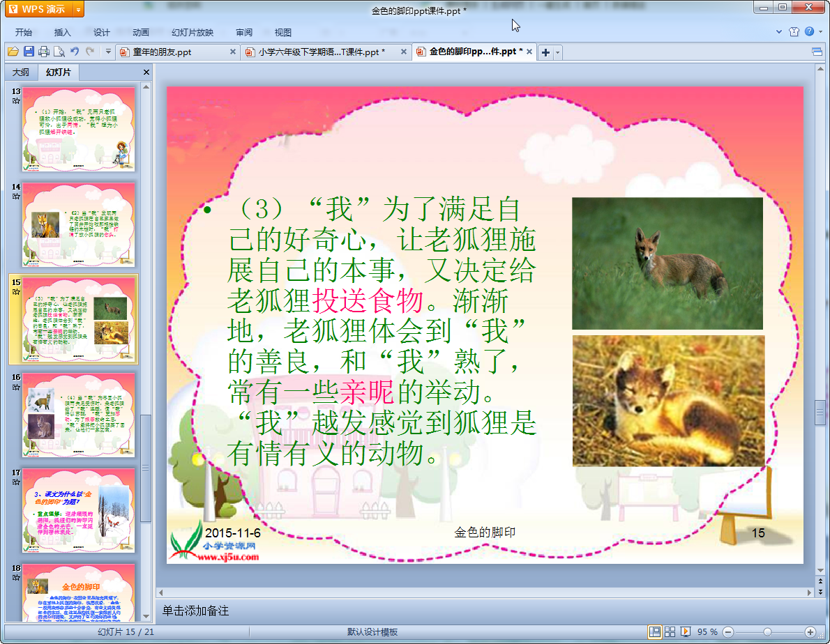This screenshot has height=644, width=830.
Task: Expand the quick access toolbar customize arrow
Action: click(108, 52)
